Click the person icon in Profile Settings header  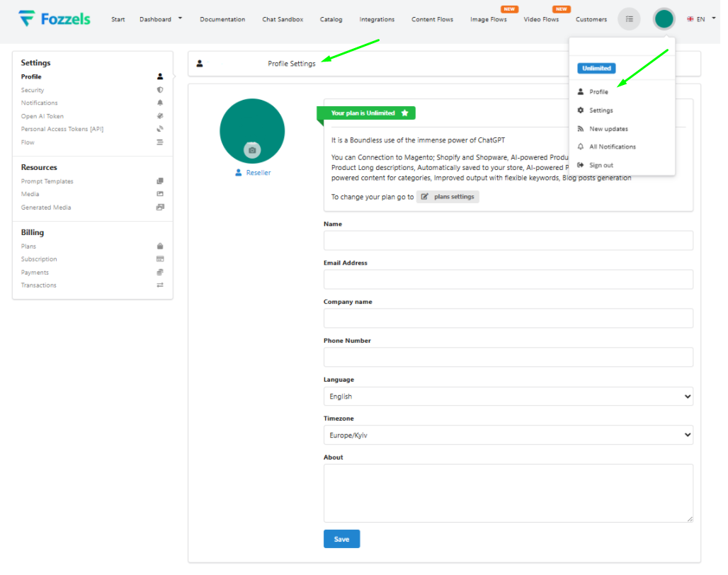click(200, 64)
